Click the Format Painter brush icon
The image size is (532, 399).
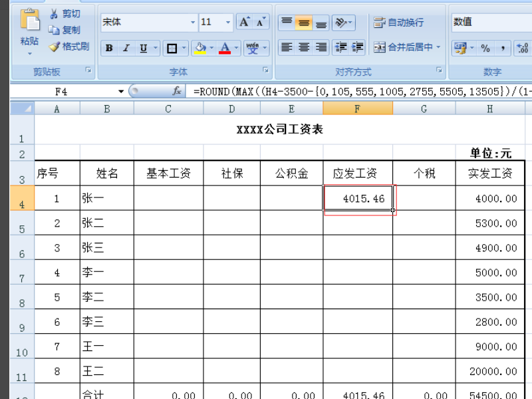click(54, 47)
